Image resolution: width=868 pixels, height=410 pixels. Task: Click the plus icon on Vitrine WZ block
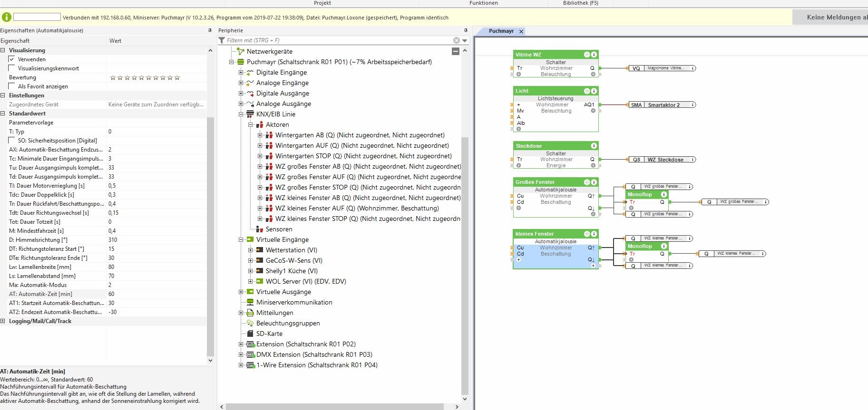(587, 55)
